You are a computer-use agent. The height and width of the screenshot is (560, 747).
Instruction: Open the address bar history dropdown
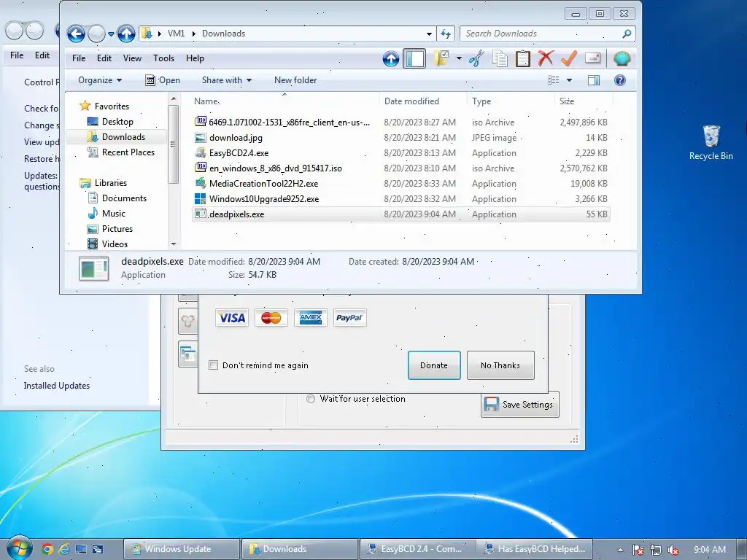pos(429,34)
